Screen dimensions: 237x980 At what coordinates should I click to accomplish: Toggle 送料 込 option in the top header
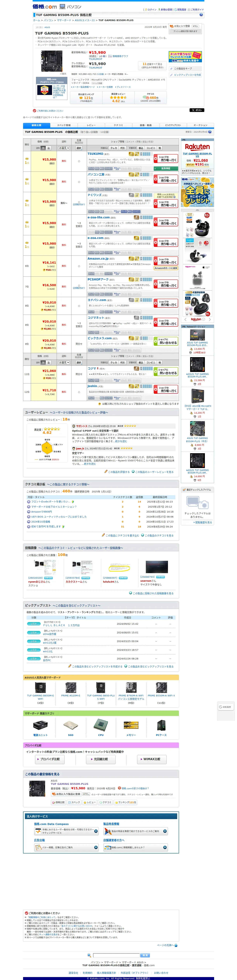point(48,148)
